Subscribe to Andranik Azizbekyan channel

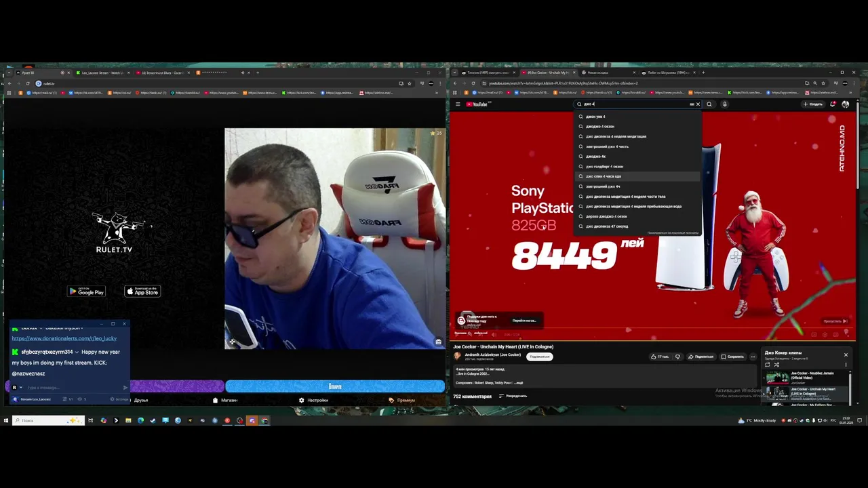coord(540,357)
